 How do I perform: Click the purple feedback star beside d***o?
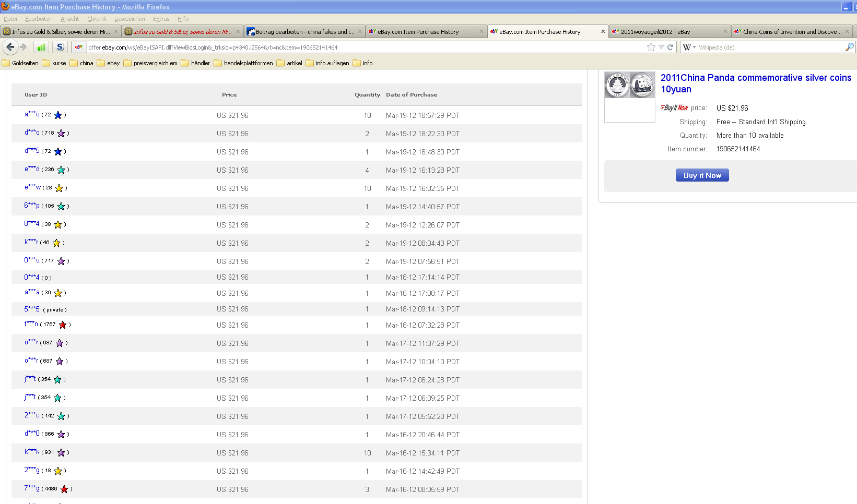[61, 133]
